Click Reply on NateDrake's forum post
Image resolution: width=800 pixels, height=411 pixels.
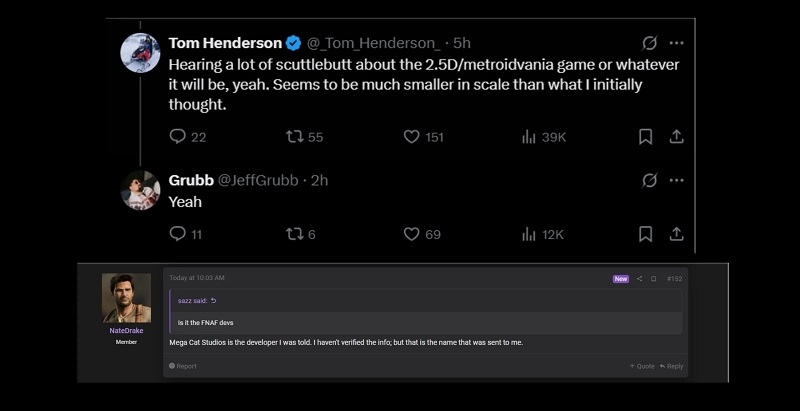pyautogui.click(x=672, y=366)
